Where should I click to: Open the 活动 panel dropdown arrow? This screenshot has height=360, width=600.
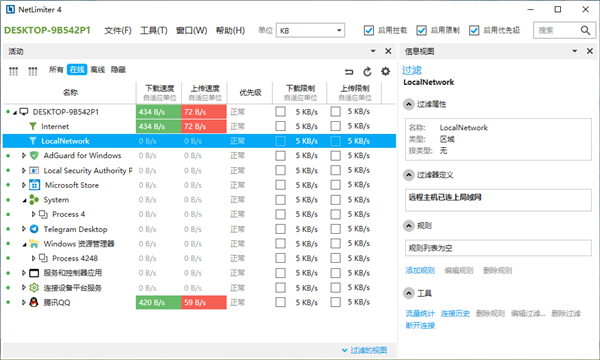click(373, 51)
